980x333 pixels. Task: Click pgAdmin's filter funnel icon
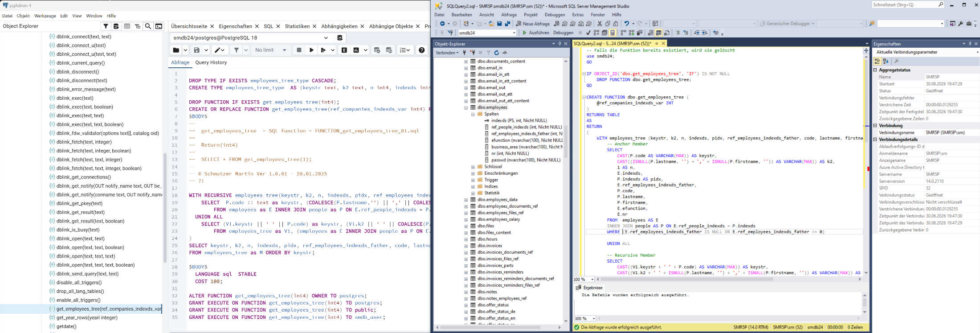point(237,50)
